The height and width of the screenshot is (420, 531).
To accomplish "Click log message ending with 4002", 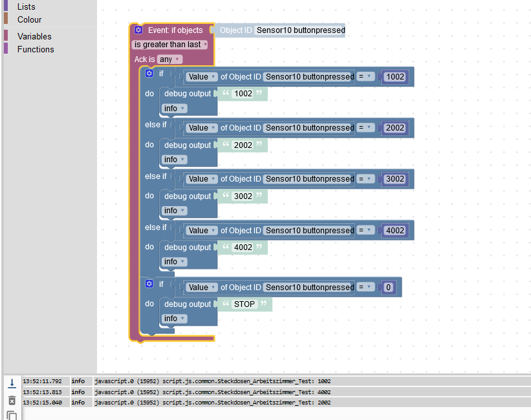I will tap(213, 392).
